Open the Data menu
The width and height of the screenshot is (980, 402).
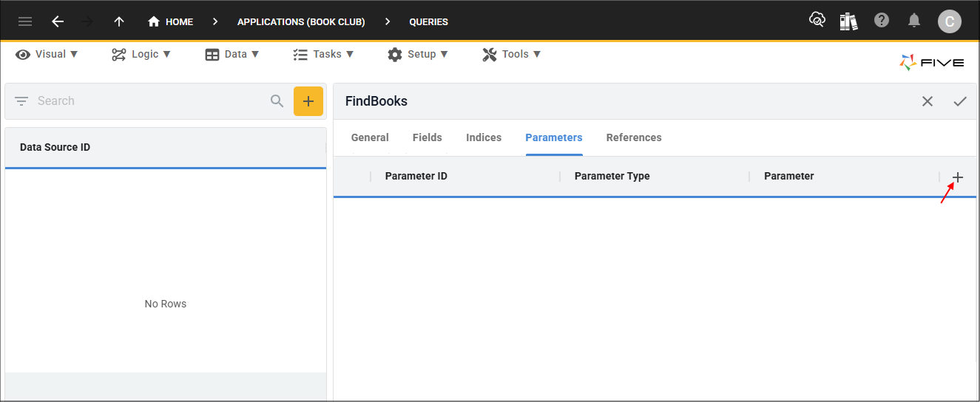pos(232,54)
